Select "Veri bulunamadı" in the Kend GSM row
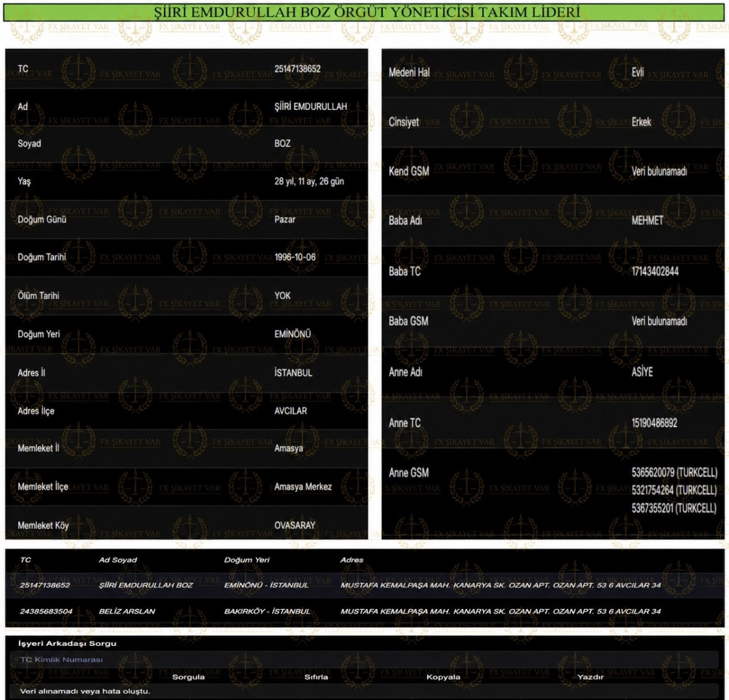The image size is (729, 700). [x=659, y=171]
